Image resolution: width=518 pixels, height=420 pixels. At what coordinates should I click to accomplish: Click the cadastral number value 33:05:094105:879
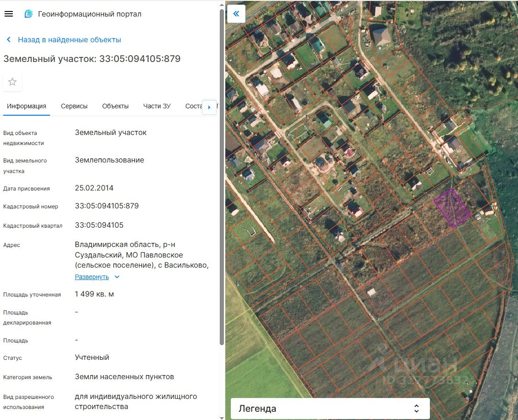[106, 206]
